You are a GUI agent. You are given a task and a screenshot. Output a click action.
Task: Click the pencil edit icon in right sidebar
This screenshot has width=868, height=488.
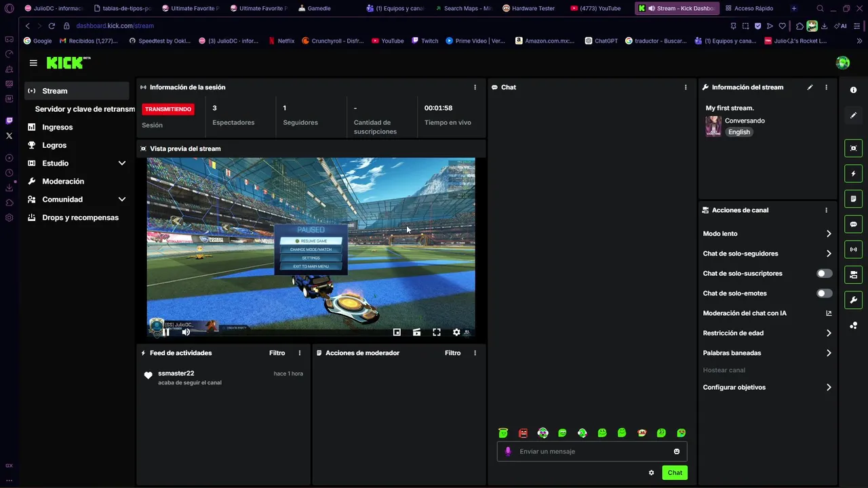click(854, 115)
